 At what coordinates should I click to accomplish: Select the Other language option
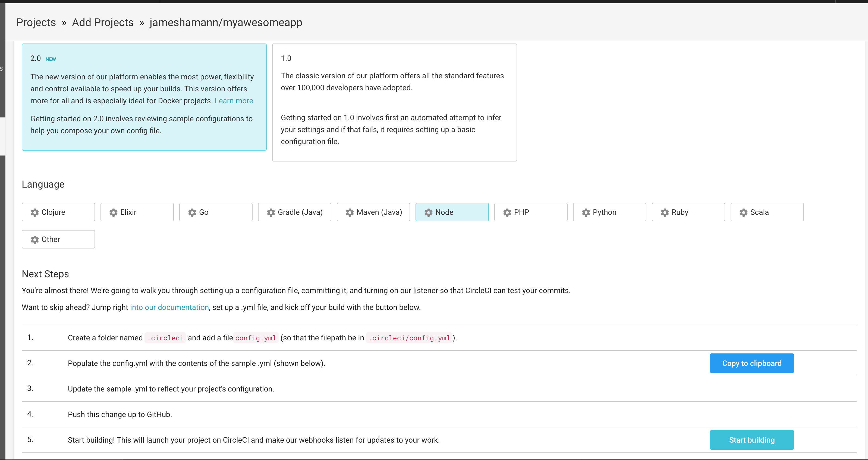pos(58,240)
